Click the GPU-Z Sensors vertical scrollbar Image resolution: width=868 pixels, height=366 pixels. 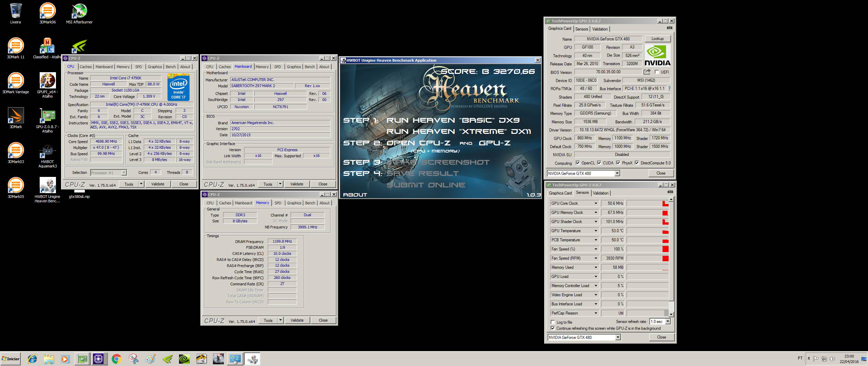coord(671,256)
